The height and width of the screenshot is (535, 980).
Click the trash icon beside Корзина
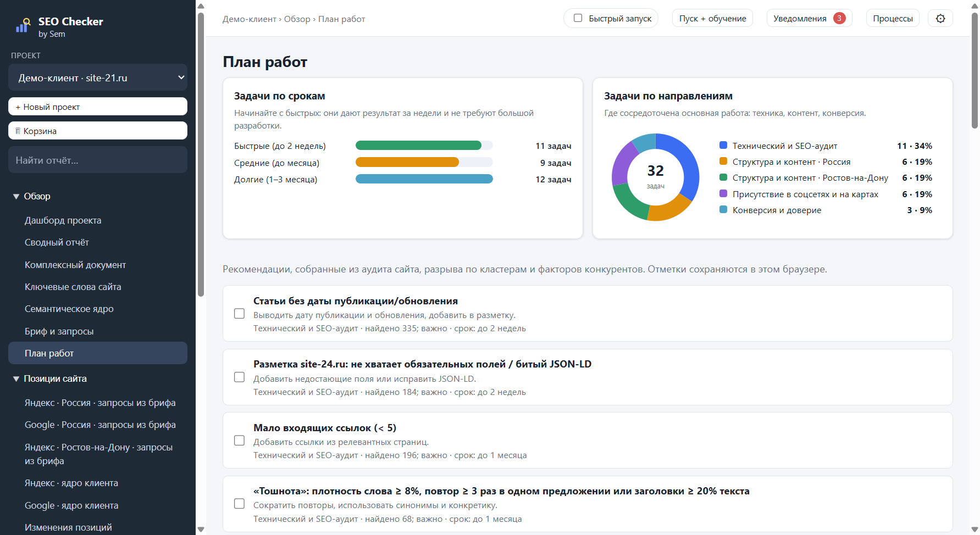tap(18, 131)
